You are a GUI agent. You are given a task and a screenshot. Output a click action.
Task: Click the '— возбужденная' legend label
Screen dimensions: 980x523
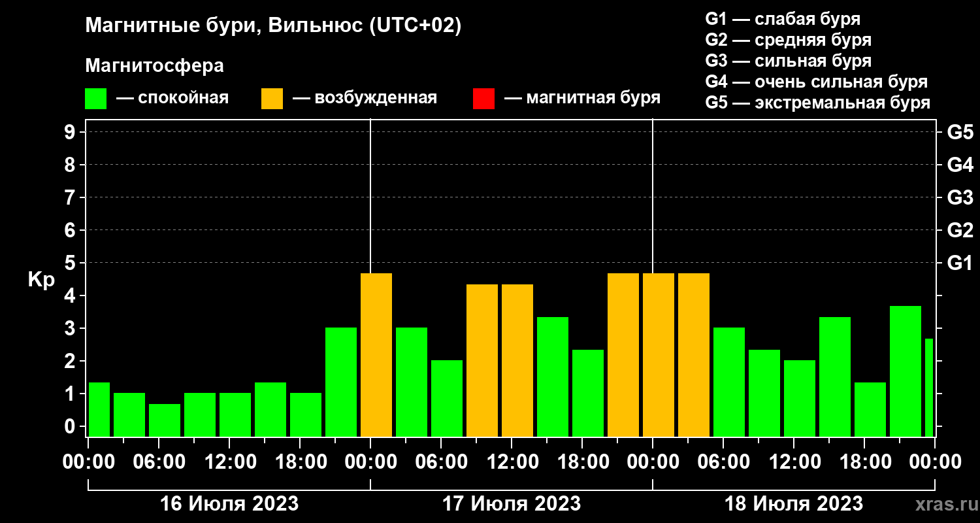click(365, 98)
